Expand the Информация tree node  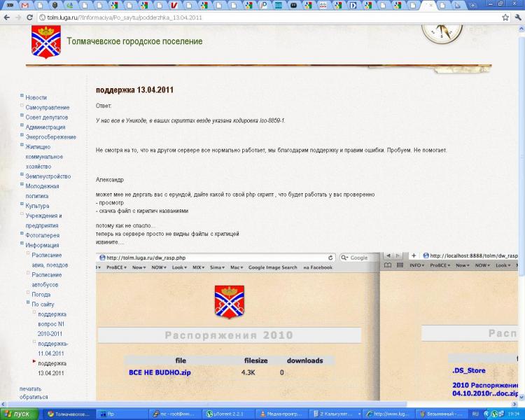22,244
